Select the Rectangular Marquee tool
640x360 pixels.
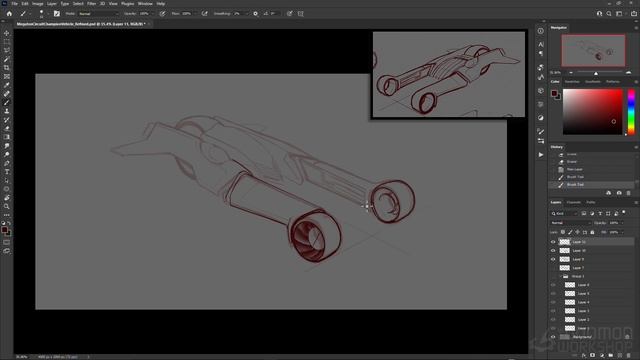(7, 42)
